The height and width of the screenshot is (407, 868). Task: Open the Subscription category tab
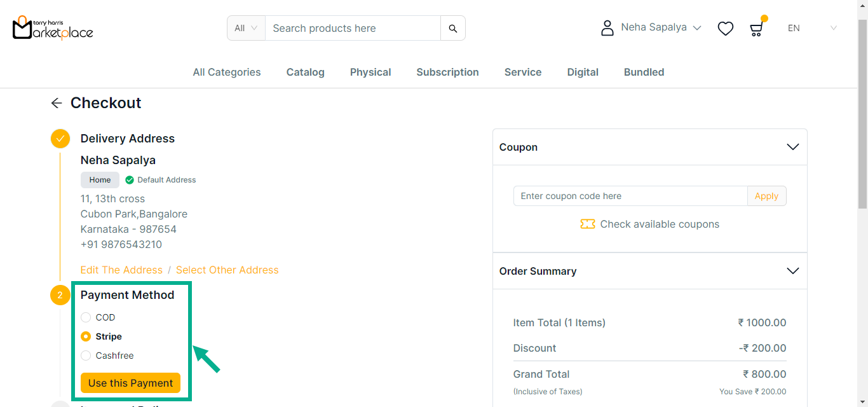click(447, 72)
